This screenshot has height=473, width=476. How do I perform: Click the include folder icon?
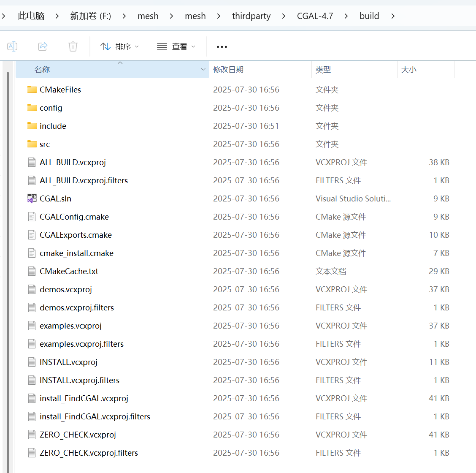32,126
